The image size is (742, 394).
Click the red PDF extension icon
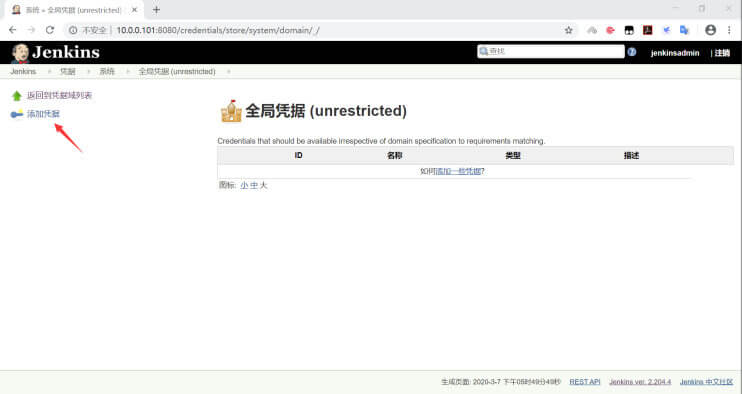(x=647, y=30)
